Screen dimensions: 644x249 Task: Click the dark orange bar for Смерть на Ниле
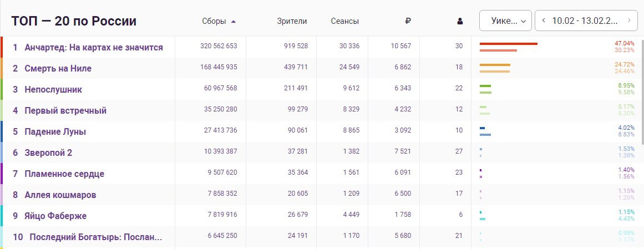(495, 65)
